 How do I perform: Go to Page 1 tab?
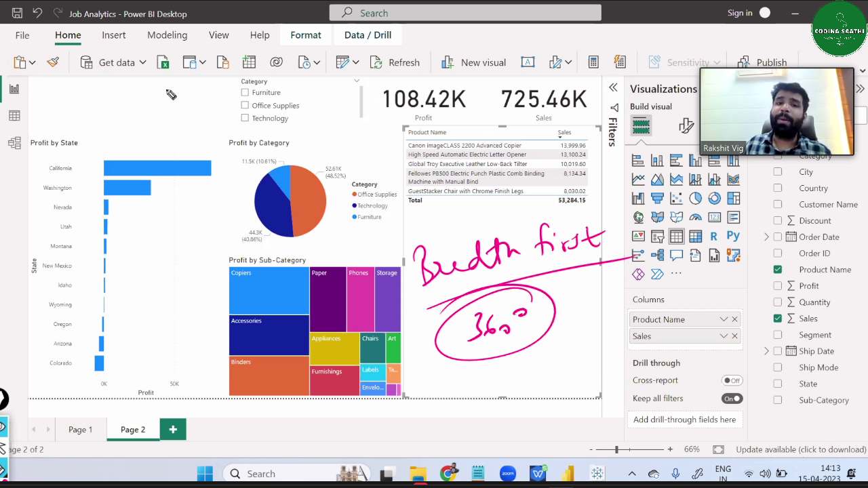(80, 430)
